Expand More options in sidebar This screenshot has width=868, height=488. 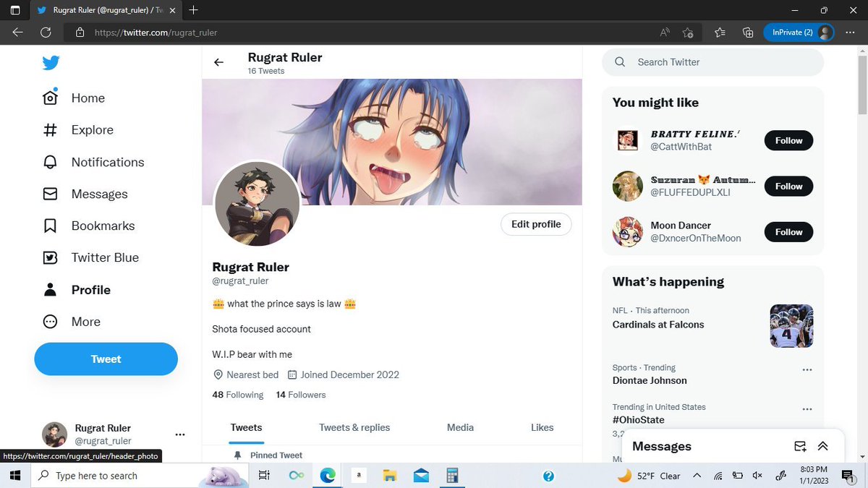point(72,322)
